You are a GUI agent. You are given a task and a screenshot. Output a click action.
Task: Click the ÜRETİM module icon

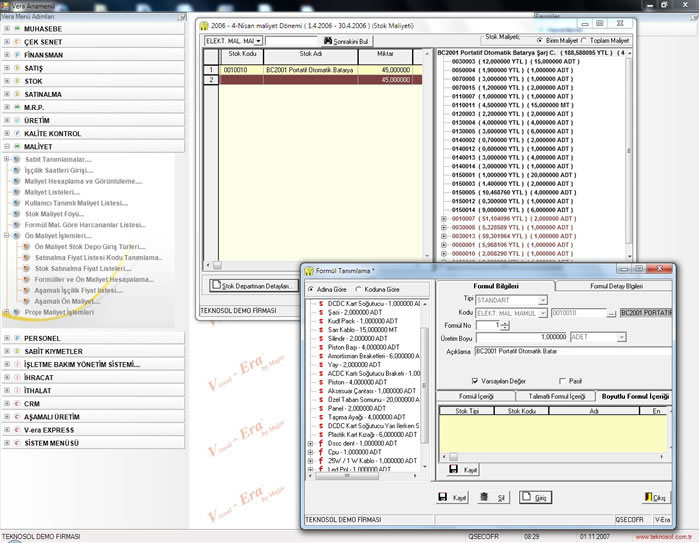17,120
